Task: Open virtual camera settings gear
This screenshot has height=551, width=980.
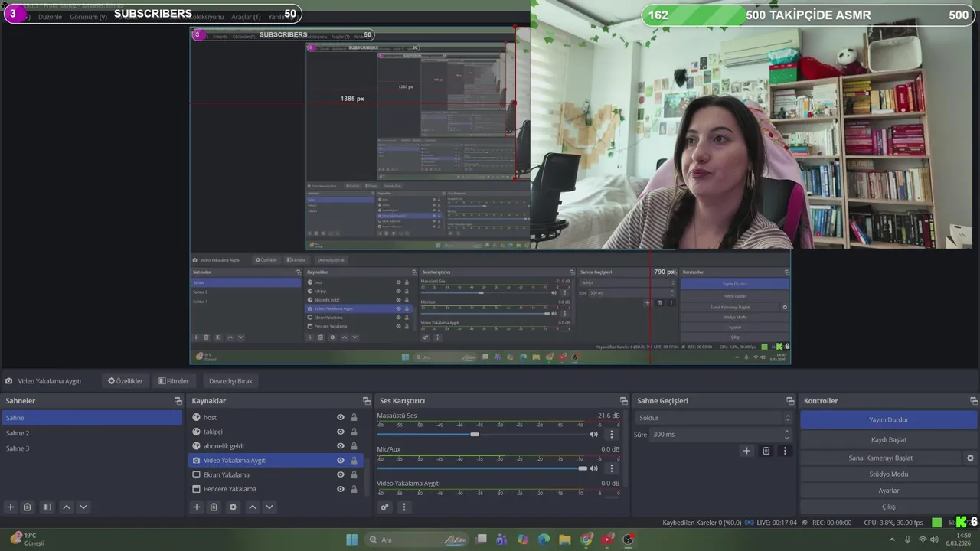Action: point(970,458)
